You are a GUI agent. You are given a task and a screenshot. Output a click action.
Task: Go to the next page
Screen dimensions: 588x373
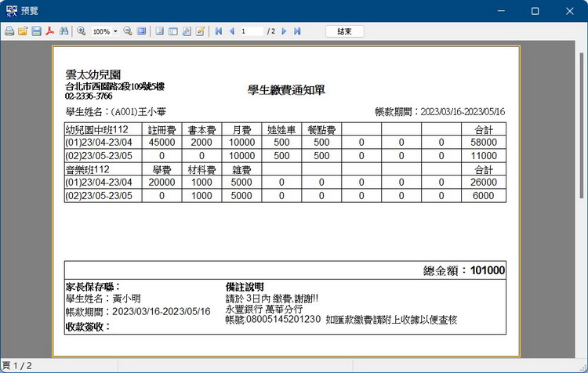[x=284, y=31]
